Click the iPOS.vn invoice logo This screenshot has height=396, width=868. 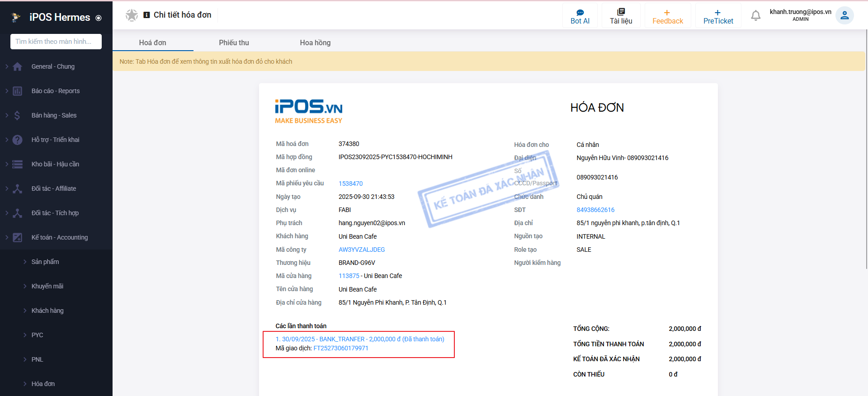(x=309, y=111)
